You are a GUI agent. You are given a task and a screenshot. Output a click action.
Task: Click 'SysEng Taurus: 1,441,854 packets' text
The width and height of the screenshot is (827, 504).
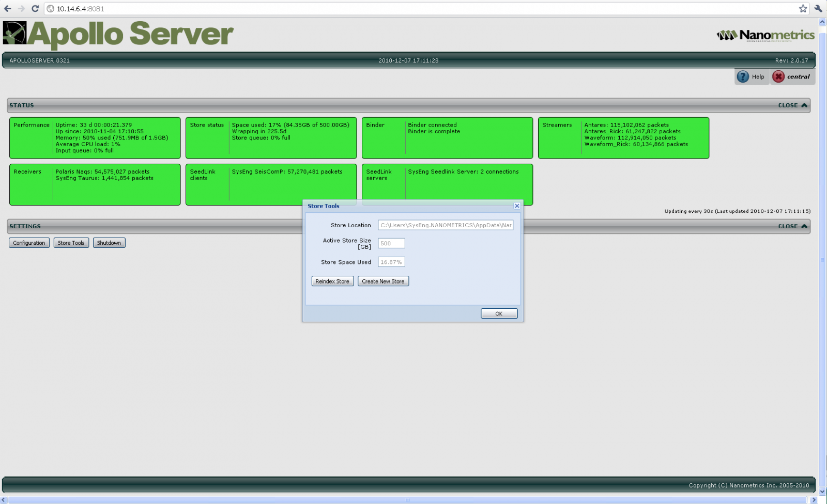(104, 178)
